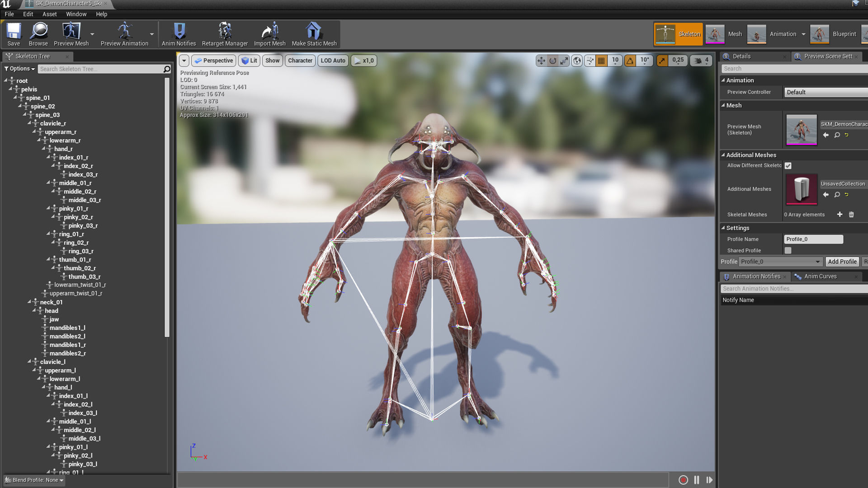The width and height of the screenshot is (868, 488).
Task: Click the Preview Mesh toolbar icon
Action: [x=71, y=34]
